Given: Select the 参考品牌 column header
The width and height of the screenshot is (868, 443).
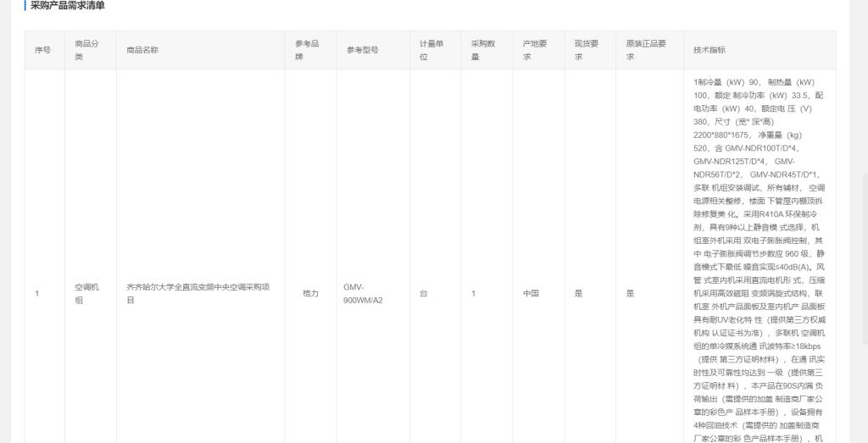Looking at the screenshot, I should coord(307,50).
